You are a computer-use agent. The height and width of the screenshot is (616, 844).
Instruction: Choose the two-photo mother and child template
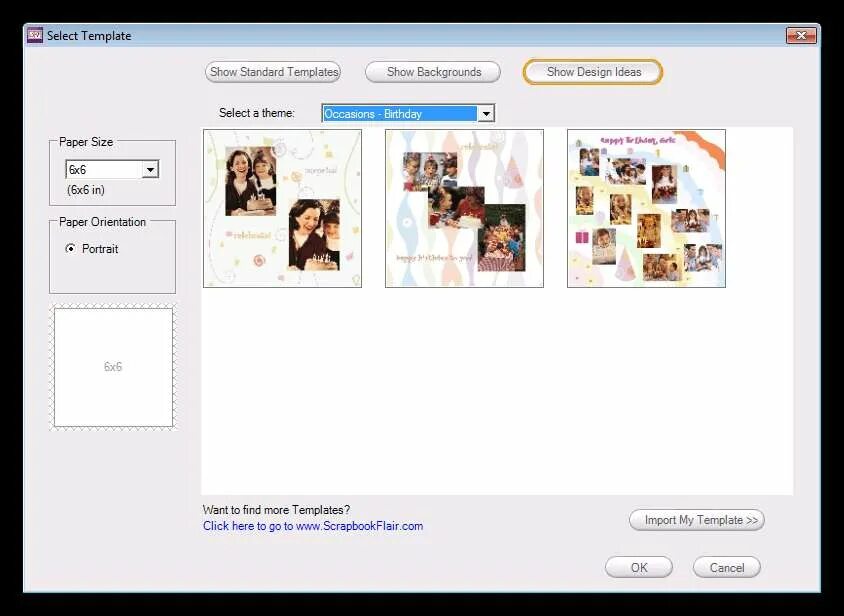tap(283, 208)
